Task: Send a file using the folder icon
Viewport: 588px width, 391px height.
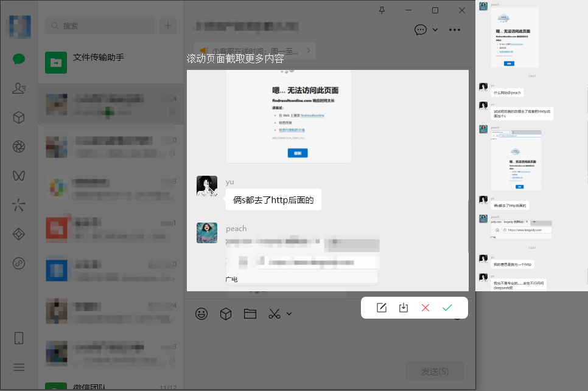Action: pos(250,314)
